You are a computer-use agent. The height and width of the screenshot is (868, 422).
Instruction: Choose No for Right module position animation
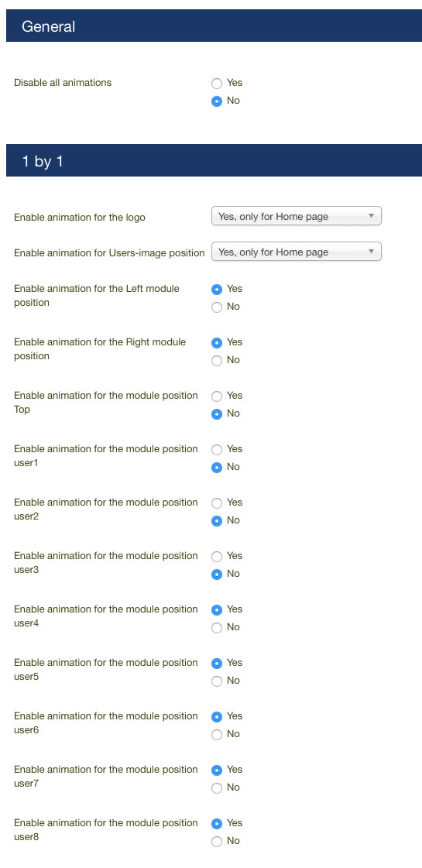(217, 360)
